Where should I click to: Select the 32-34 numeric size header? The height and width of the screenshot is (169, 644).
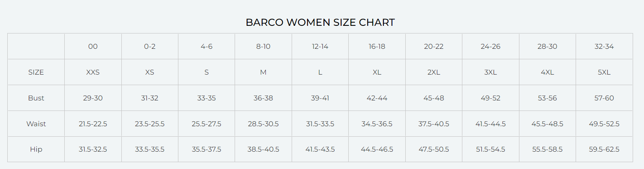[604, 46]
